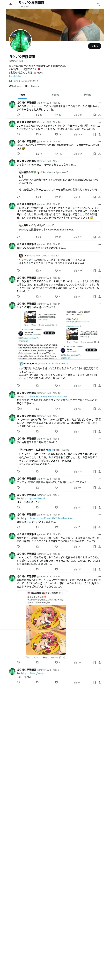Reply to the Nov 12 tweet with 23 reposts
The image size is (110, 980).
coord(18,114)
